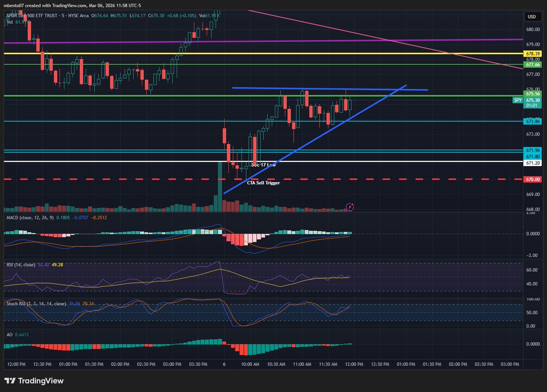This screenshot has width=547, height=392.
Task: Click the 10:30 AM time axis label
Action: [276, 364]
